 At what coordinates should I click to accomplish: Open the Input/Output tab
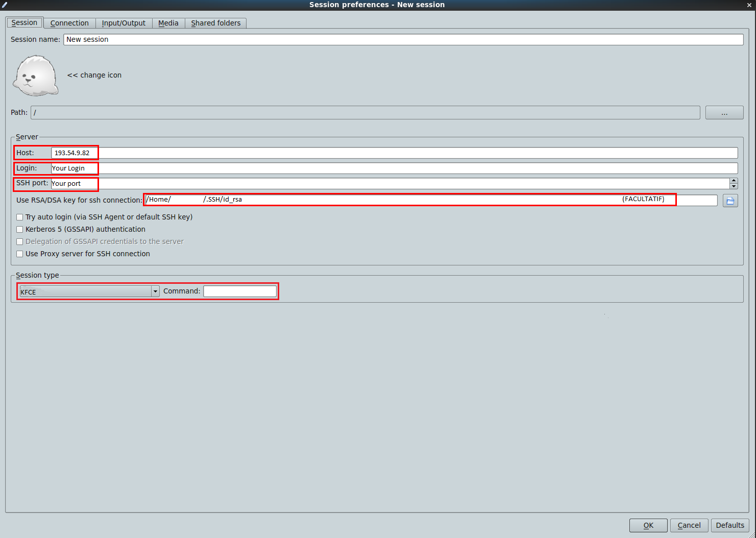(x=124, y=23)
